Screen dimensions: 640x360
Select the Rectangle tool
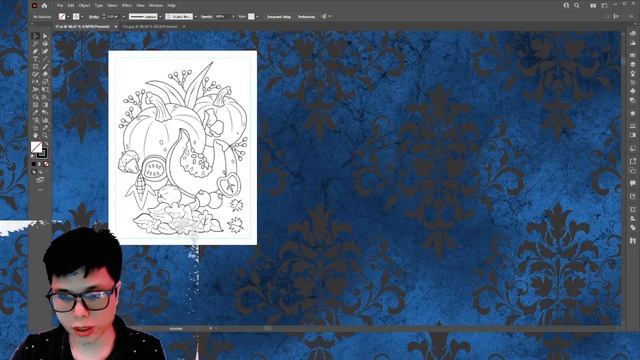36,66
